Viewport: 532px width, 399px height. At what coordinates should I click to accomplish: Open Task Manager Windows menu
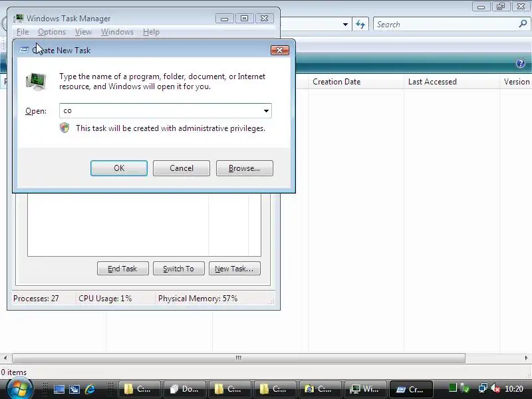118,32
